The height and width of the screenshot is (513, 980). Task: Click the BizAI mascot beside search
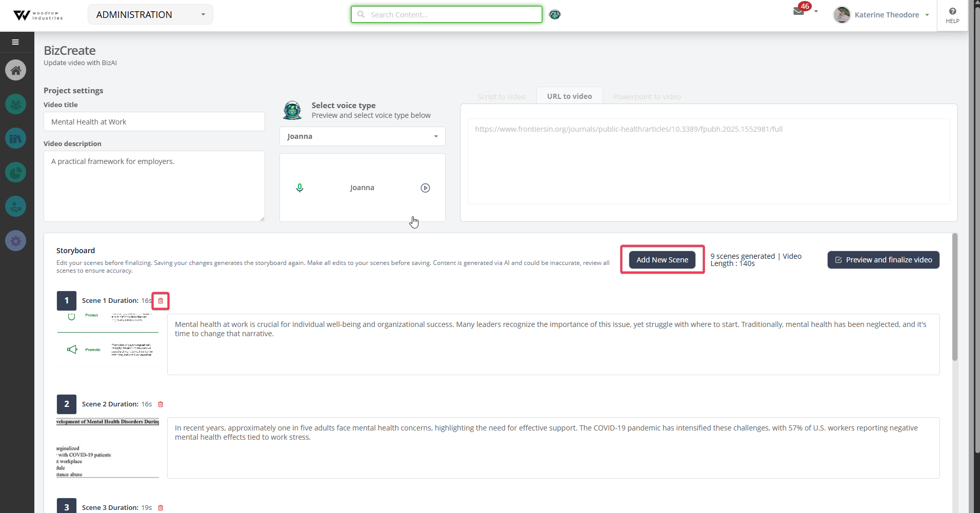click(555, 14)
